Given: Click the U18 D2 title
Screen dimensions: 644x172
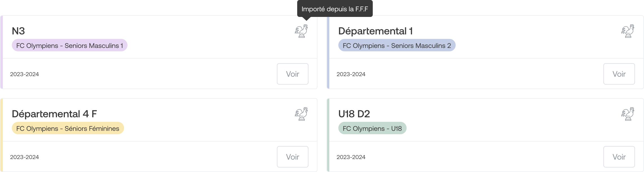Looking at the screenshot, I should click(354, 114).
